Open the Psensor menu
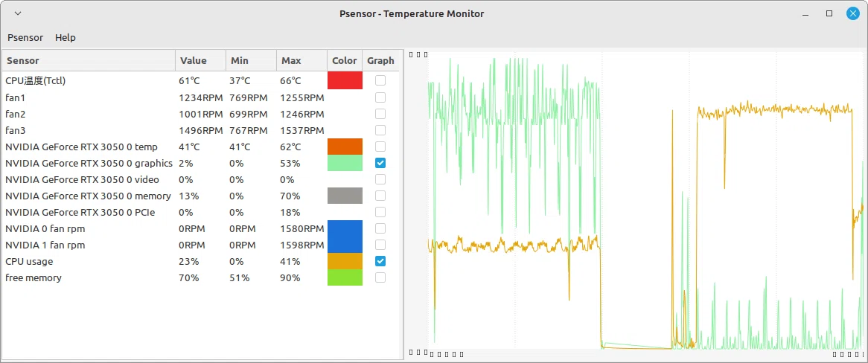Screen dimensions: 868x363 point(25,38)
